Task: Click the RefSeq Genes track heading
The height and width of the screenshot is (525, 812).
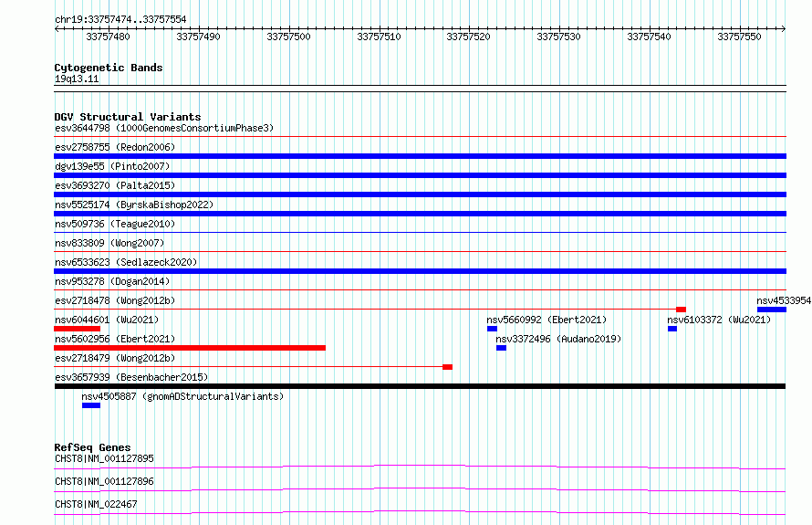Action: coord(92,447)
